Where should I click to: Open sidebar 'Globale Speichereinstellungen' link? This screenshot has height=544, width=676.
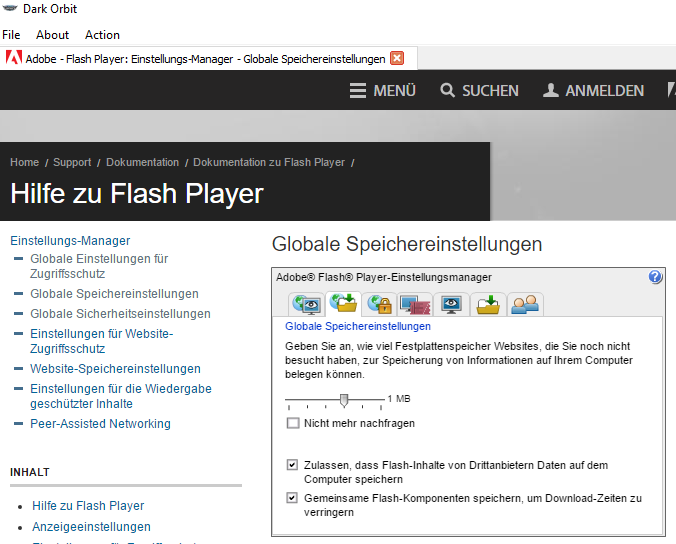(114, 294)
